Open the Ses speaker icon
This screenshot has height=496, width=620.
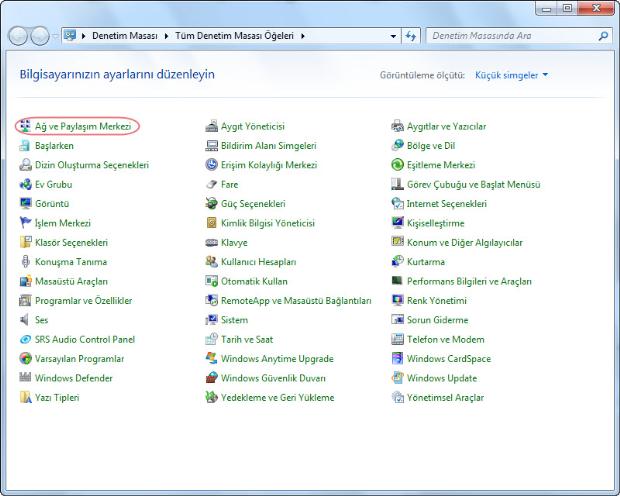coord(25,320)
